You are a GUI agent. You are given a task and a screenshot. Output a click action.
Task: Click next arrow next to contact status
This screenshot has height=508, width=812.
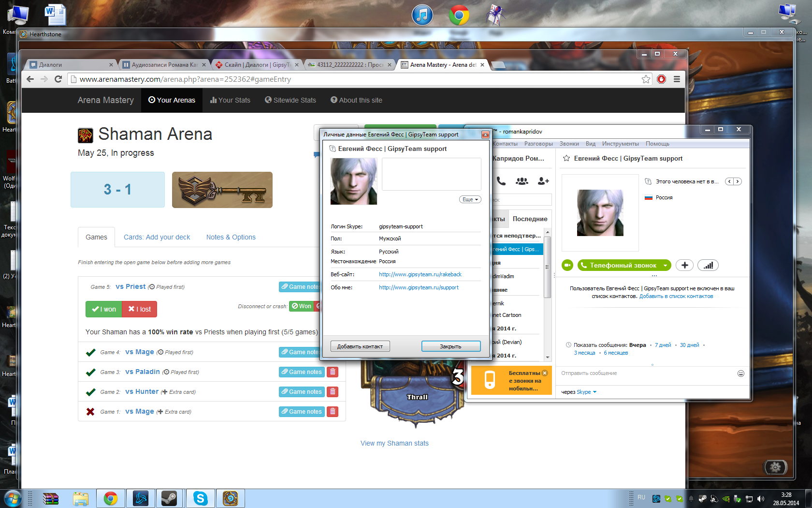point(737,181)
